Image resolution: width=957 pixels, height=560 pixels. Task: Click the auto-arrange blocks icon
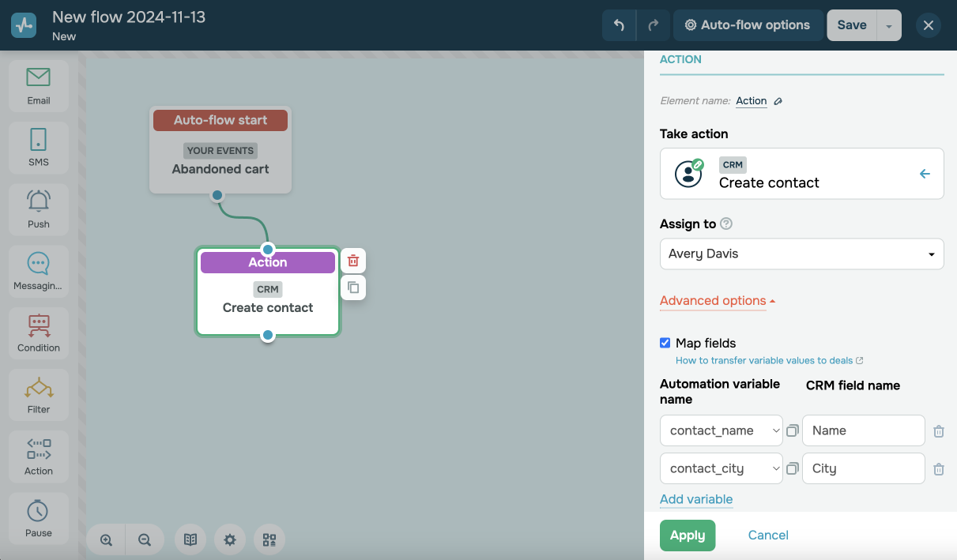click(269, 540)
